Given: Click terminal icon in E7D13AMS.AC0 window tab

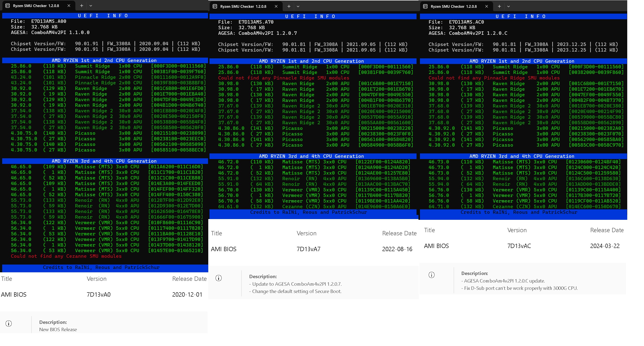Looking at the screenshot, I should 425,6.
